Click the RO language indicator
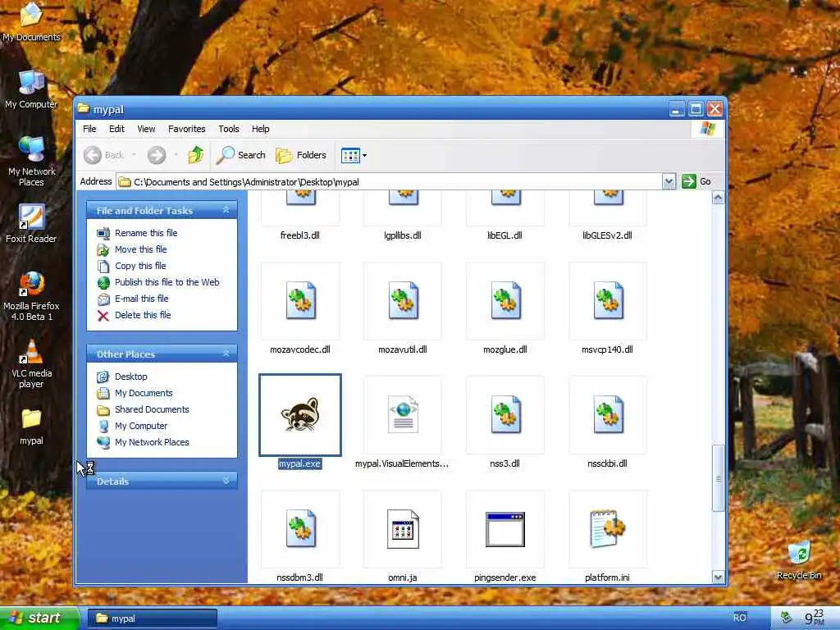 coord(740,618)
